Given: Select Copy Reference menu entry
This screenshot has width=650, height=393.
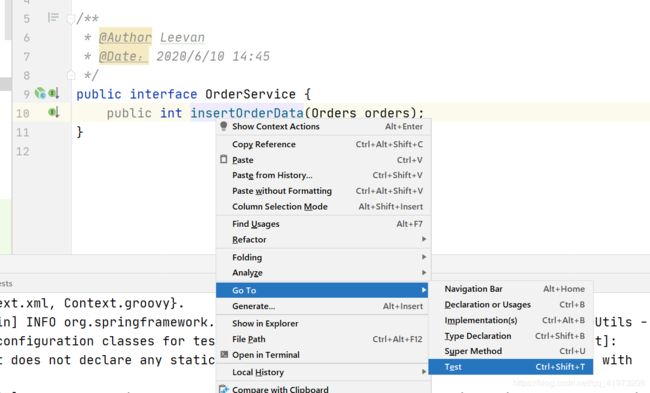Looking at the screenshot, I should tap(324, 144).
